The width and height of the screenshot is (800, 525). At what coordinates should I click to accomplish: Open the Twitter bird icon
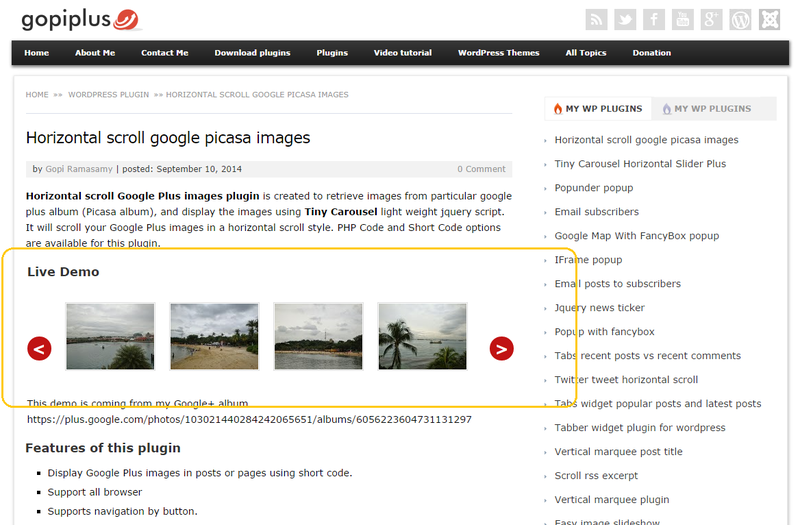coord(625,20)
